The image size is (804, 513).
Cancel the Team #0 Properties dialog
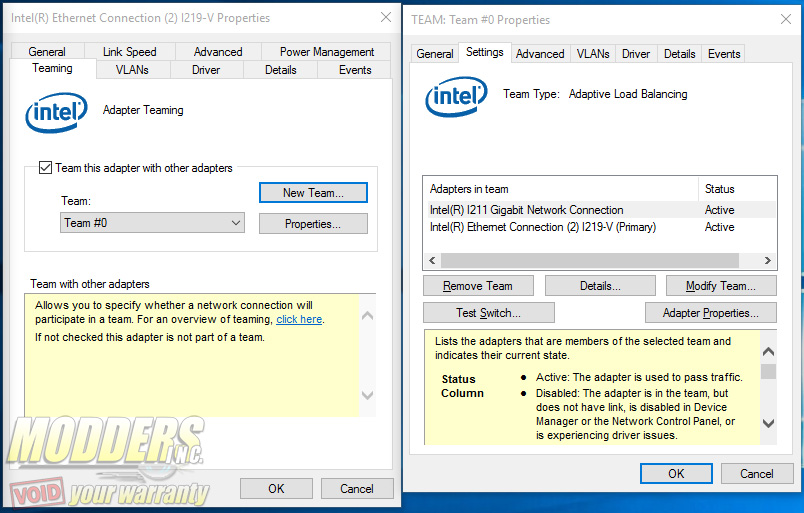coord(756,473)
